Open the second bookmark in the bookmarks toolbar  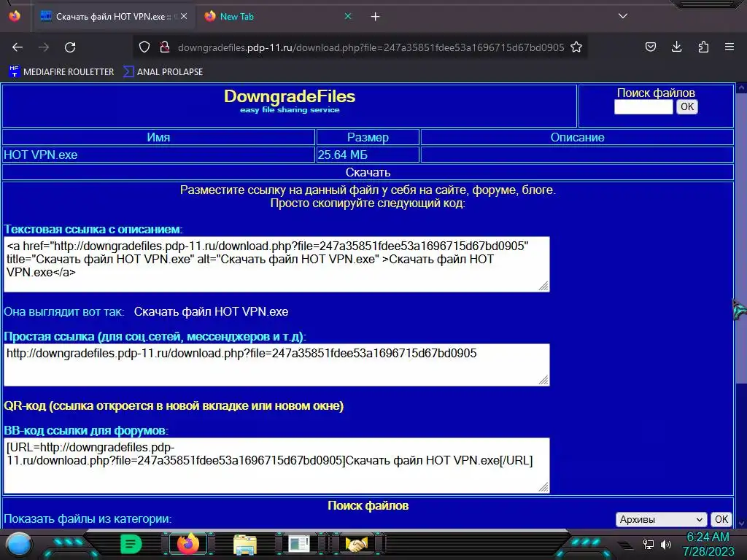163,72
